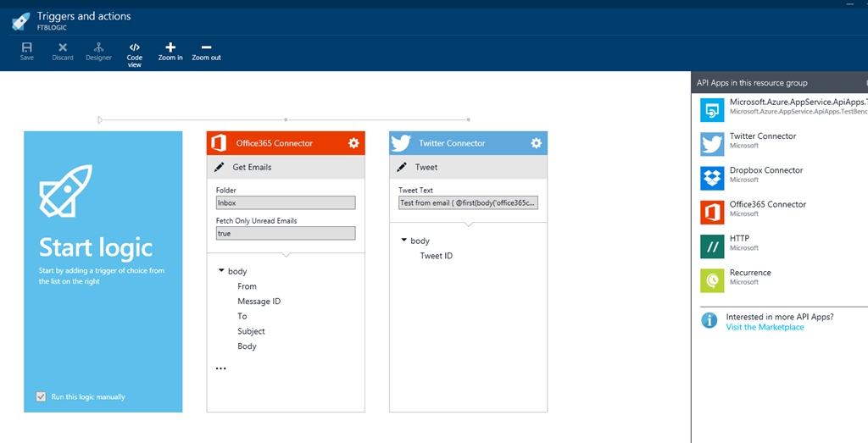Visit the Marketplace link

(x=765, y=327)
